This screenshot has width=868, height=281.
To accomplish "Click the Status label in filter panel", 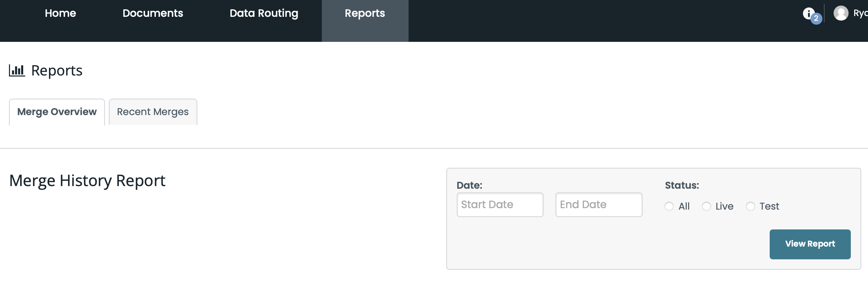I will tap(682, 185).
